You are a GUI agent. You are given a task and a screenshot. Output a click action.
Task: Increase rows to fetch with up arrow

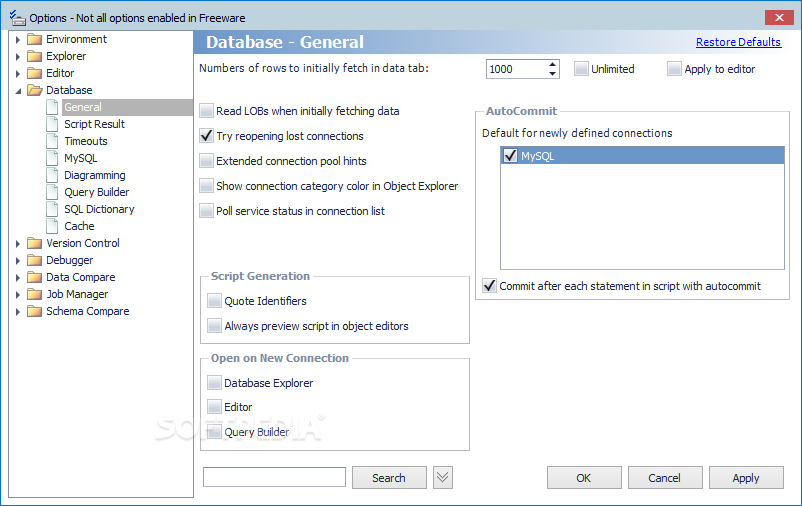[x=552, y=65]
